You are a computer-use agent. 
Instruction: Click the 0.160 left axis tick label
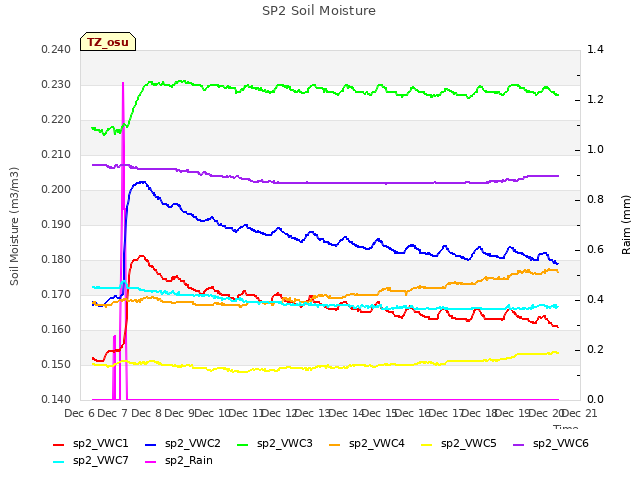(56, 330)
